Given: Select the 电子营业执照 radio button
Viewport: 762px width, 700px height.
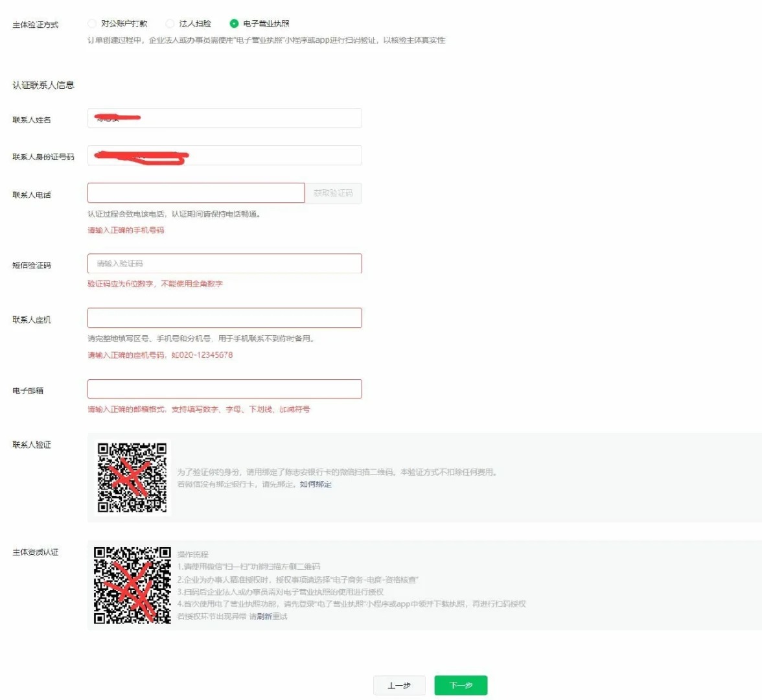Looking at the screenshot, I should (235, 23).
